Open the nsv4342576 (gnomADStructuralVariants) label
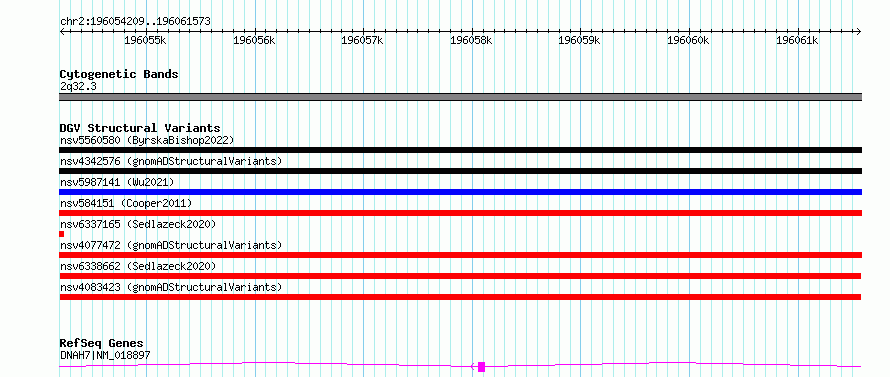 pyautogui.click(x=171, y=161)
